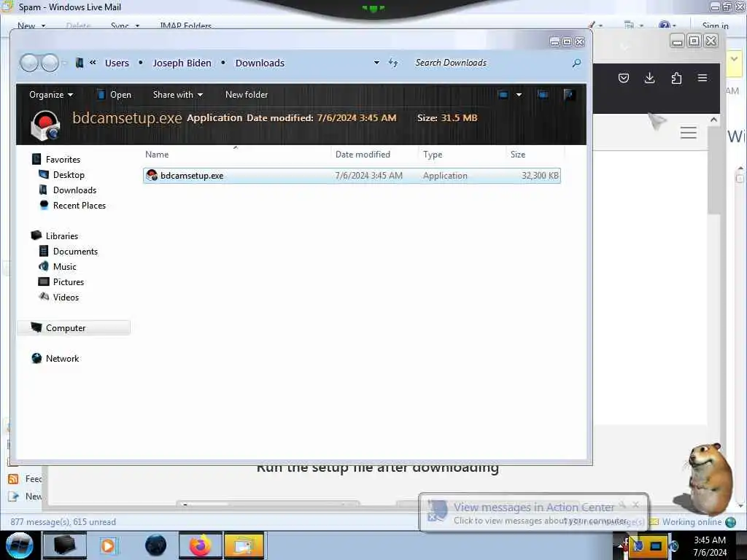
Task: Open the Firefox hamburger menu
Action: point(703,77)
